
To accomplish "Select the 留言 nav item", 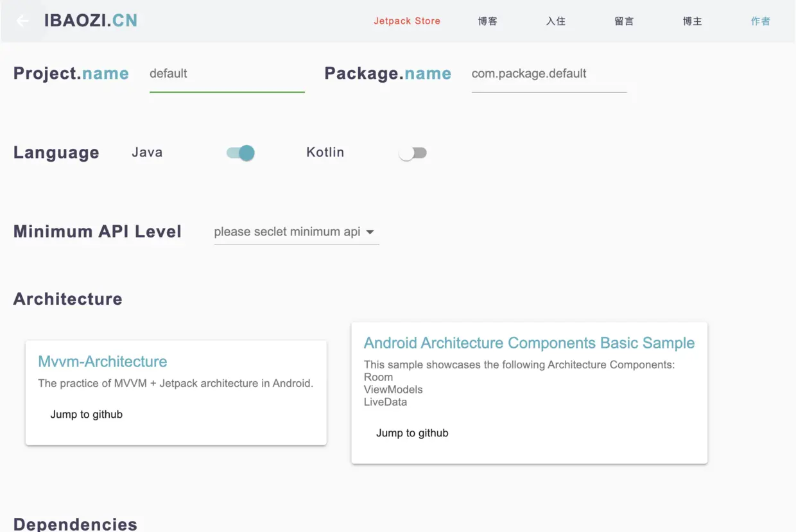I will tap(624, 21).
